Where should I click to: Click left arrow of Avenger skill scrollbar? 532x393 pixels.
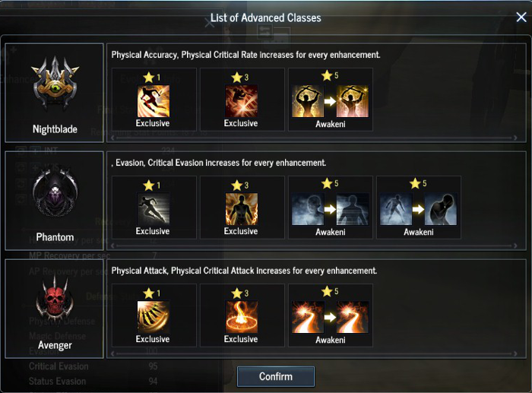[x=113, y=353]
